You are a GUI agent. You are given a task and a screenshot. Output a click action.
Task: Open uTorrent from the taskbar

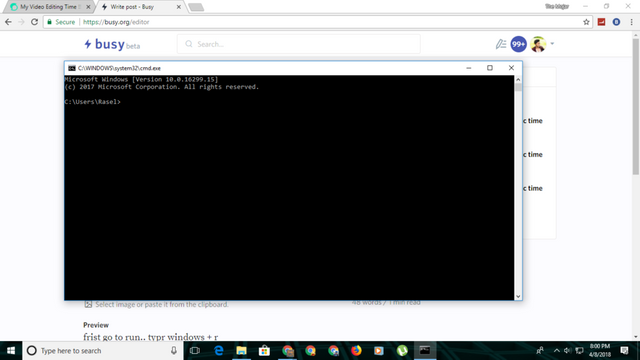402,351
